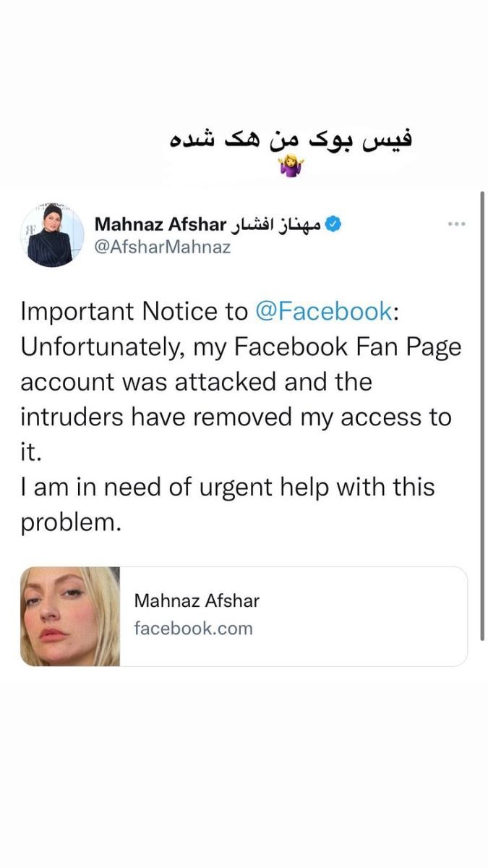
Task: Click the line "Unfortunately, my Facebook Fan Page"
Action: coord(240,346)
